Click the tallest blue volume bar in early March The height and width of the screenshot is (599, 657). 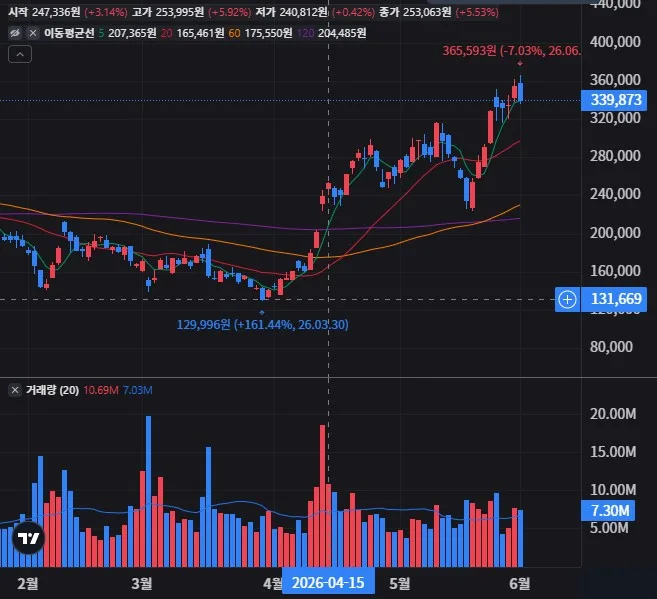coord(148,491)
